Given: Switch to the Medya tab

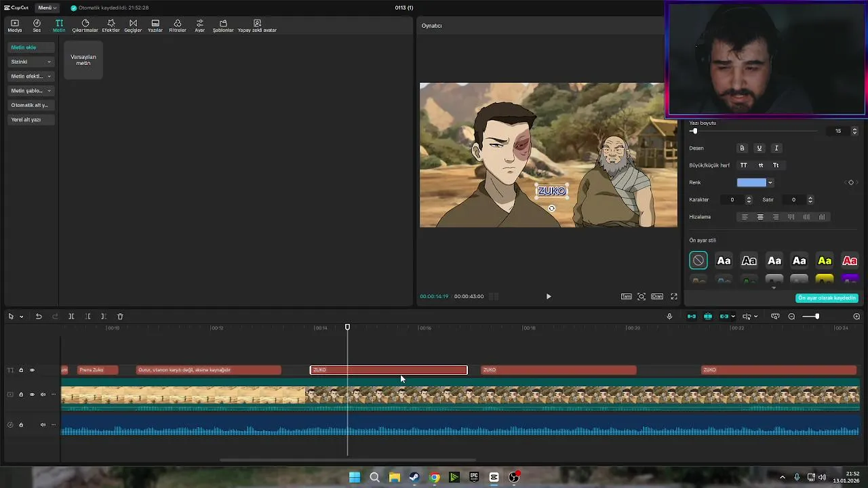Looking at the screenshot, I should point(15,26).
